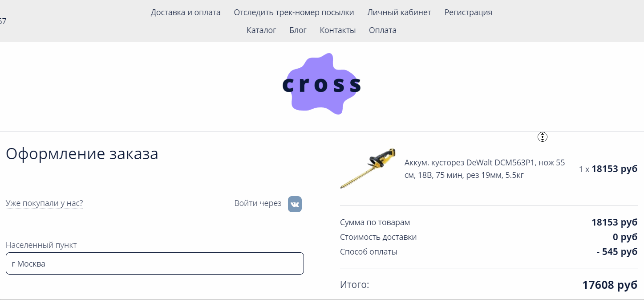This screenshot has height=300, width=644.
Task: Click the Войти через label
Action: pyautogui.click(x=258, y=203)
